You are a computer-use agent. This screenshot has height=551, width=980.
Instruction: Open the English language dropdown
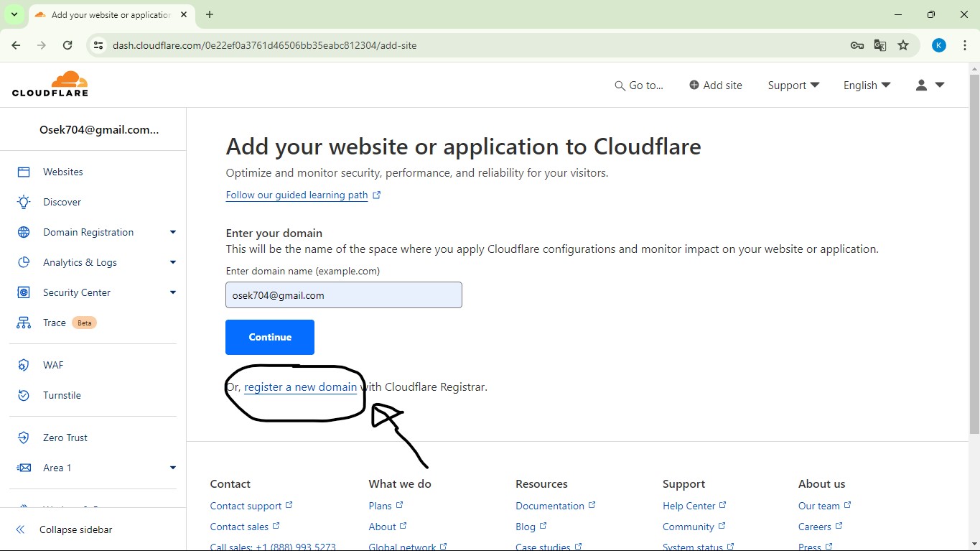(x=867, y=85)
